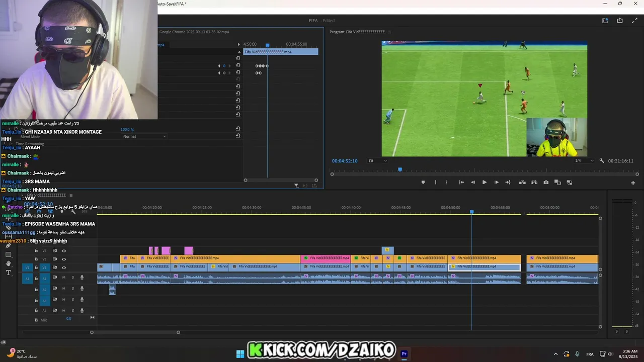Screen dimensions: 644x362
Task: Click the Quick Export icon
Action: pos(620,21)
